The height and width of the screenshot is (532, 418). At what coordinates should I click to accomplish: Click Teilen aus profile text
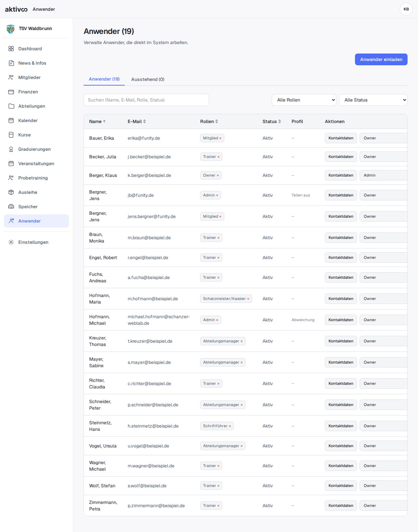pyautogui.click(x=301, y=195)
